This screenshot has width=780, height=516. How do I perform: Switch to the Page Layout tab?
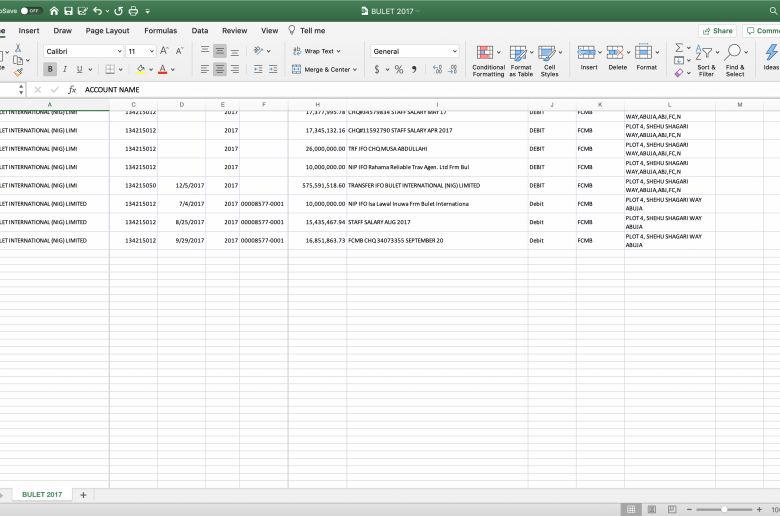click(107, 30)
